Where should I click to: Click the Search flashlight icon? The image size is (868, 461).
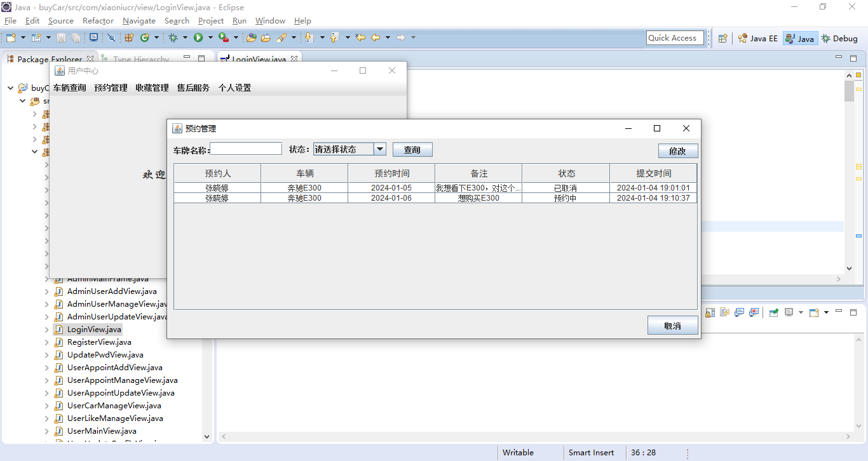click(x=281, y=38)
